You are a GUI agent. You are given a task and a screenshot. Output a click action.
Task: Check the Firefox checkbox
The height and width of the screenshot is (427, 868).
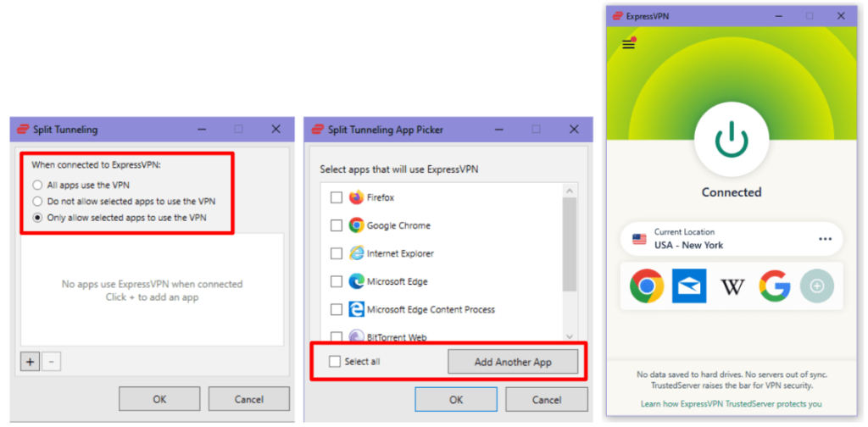coord(336,197)
